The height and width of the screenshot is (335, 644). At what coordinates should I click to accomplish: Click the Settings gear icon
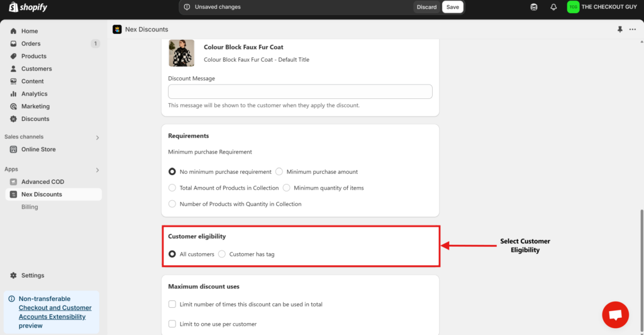click(x=14, y=275)
